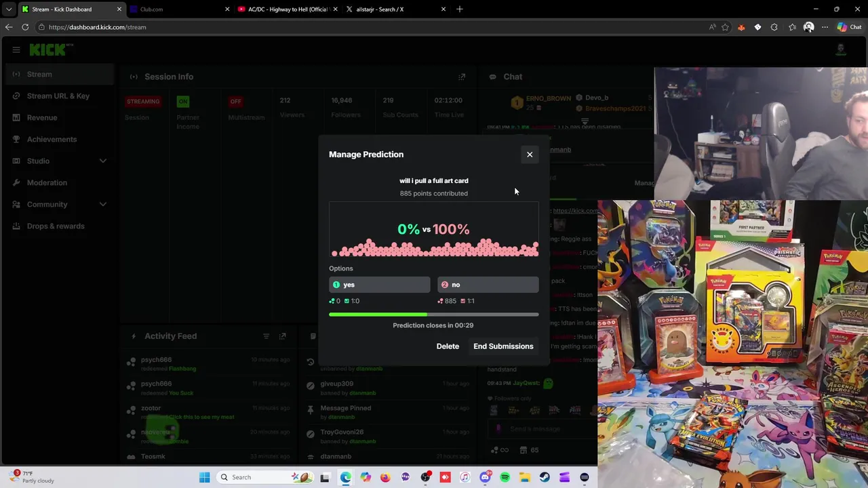
Task: Click the Teosmk activity feed entry
Action: (x=209, y=457)
